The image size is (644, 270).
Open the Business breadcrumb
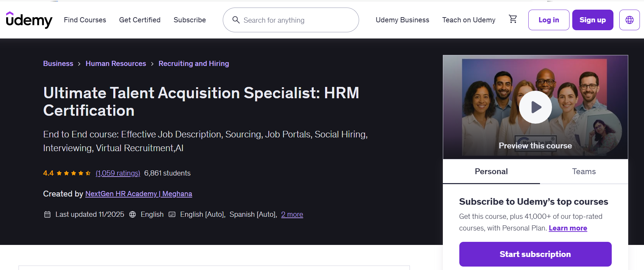58,64
